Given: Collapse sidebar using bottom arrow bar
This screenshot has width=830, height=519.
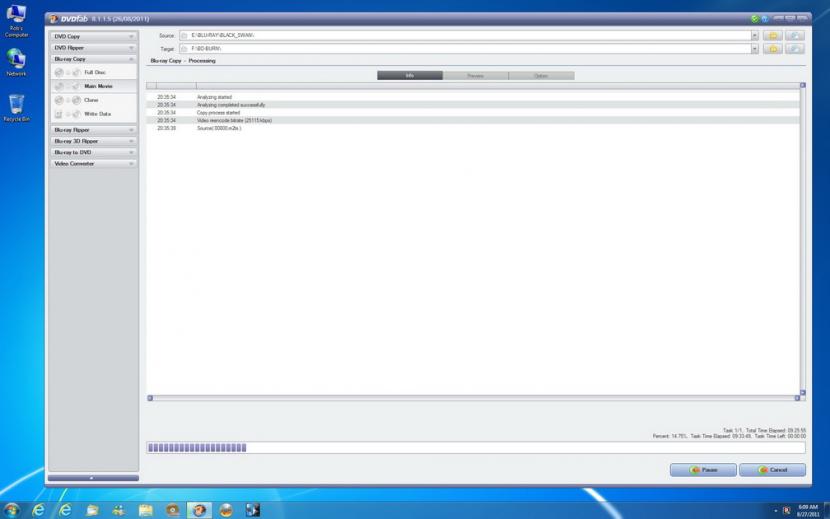Looking at the screenshot, I should [93, 478].
